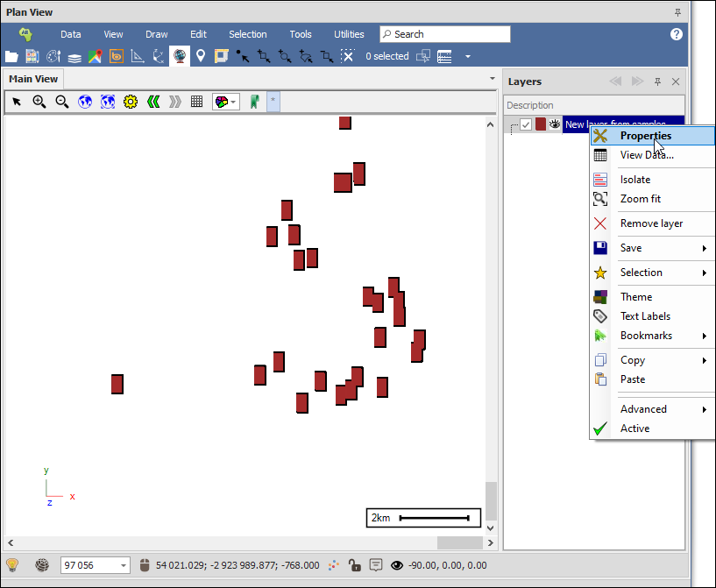Click the lightbulb icon in status bar
The height and width of the screenshot is (588, 716).
pyautogui.click(x=12, y=565)
